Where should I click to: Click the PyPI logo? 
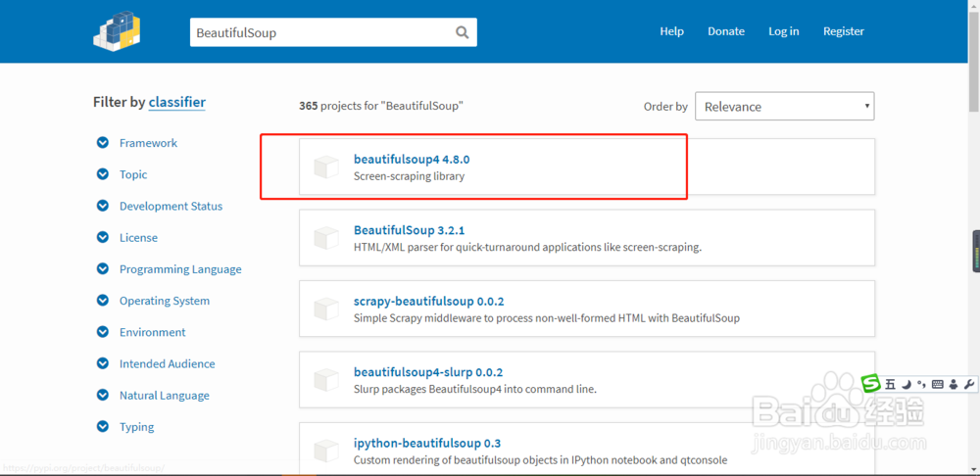pos(117,30)
